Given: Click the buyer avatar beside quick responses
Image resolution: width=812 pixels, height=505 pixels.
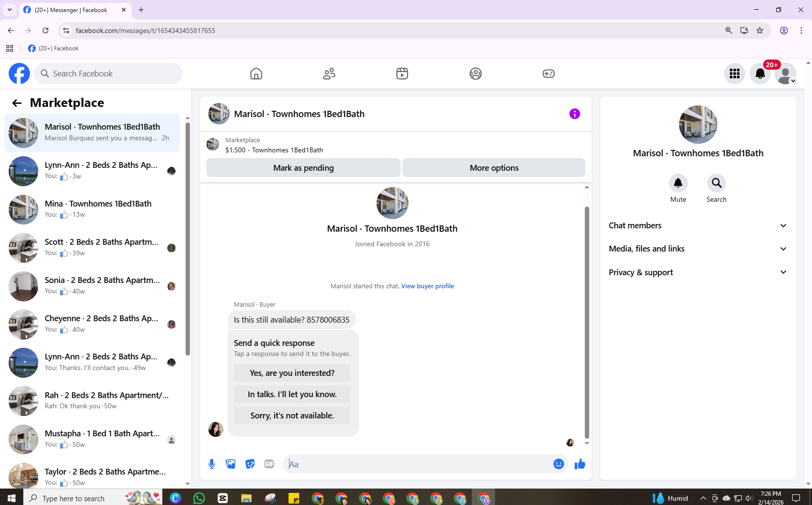Looking at the screenshot, I should click(x=216, y=429).
